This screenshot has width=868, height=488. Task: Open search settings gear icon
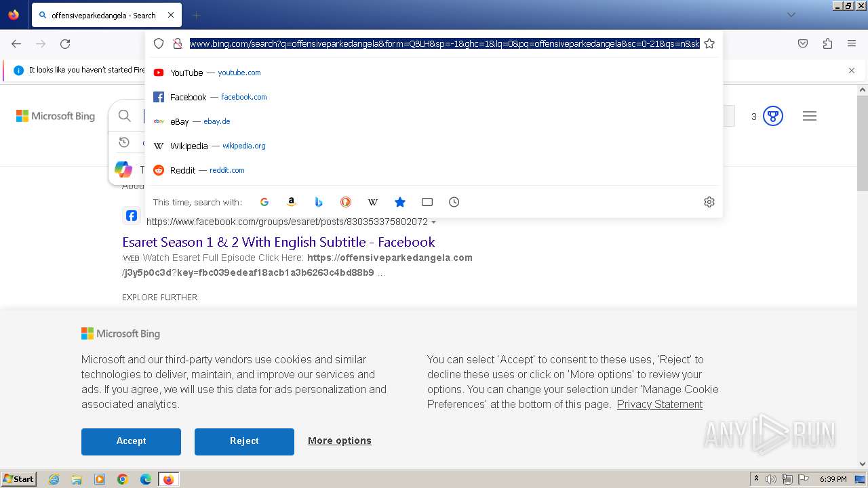pos(709,202)
